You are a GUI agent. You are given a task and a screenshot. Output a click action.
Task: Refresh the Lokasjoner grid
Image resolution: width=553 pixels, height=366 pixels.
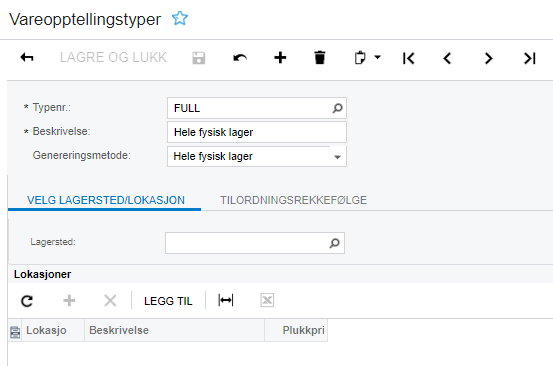tap(27, 301)
